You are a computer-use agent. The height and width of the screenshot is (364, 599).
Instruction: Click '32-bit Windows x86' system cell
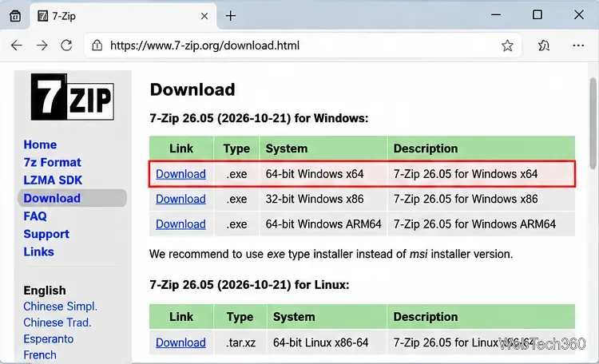(x=315, y=199)
